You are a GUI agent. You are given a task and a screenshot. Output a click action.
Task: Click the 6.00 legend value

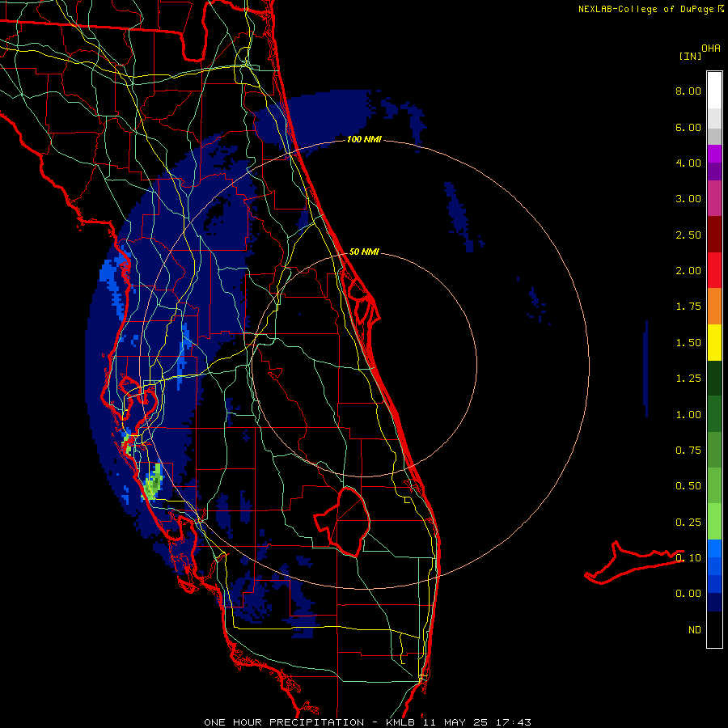click(x=688, y=127)
